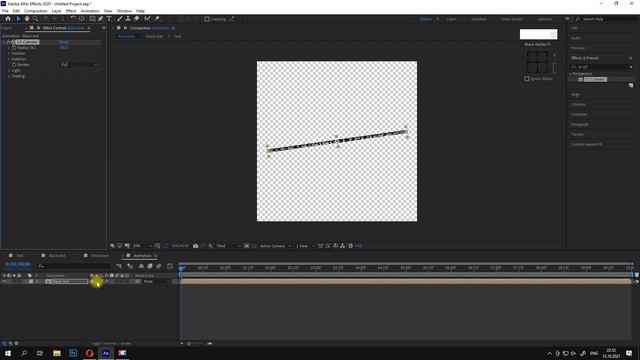Viewport: 640px width, 360px height.
Task: Open the Render dropdown set to Full
Action: point(79,65)
